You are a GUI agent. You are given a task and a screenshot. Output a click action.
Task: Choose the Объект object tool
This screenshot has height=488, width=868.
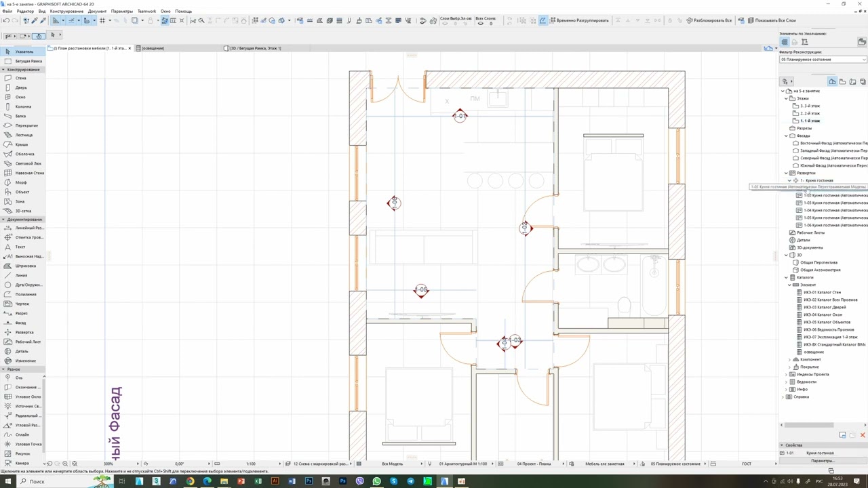pyautogui.click(x=22, y=192)
